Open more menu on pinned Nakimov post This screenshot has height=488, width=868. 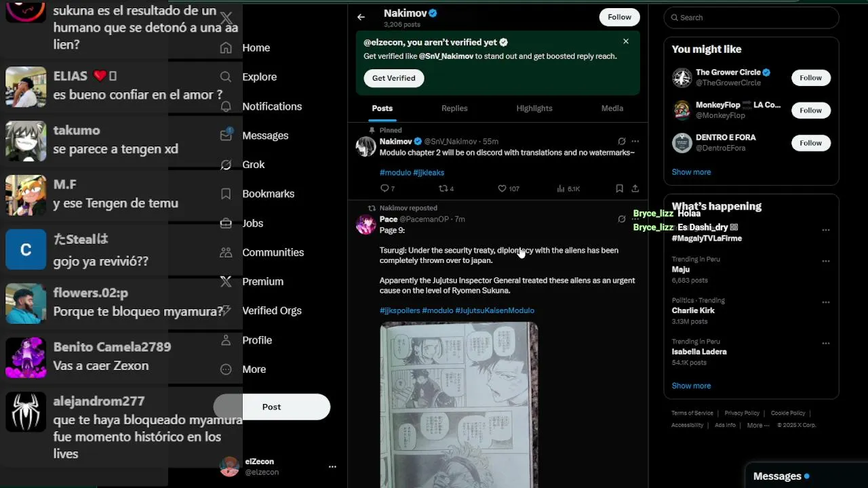click(x=635, y=141)
